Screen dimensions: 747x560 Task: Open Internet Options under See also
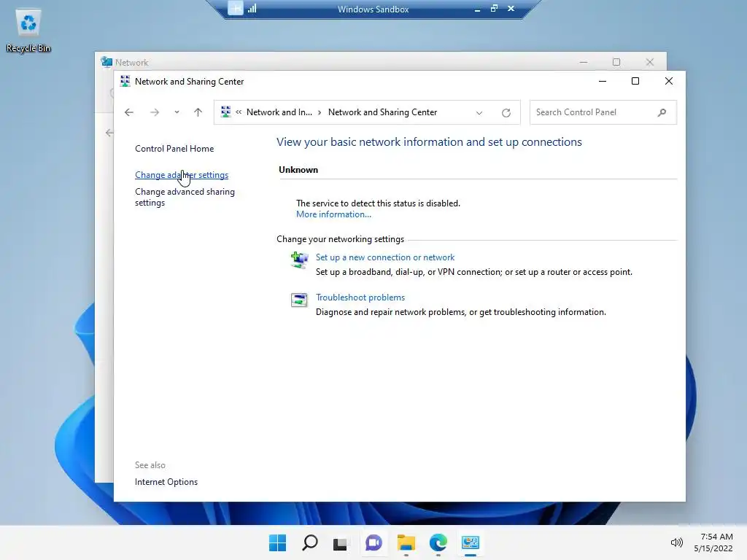pyautogui.click(x=166, y=482)
